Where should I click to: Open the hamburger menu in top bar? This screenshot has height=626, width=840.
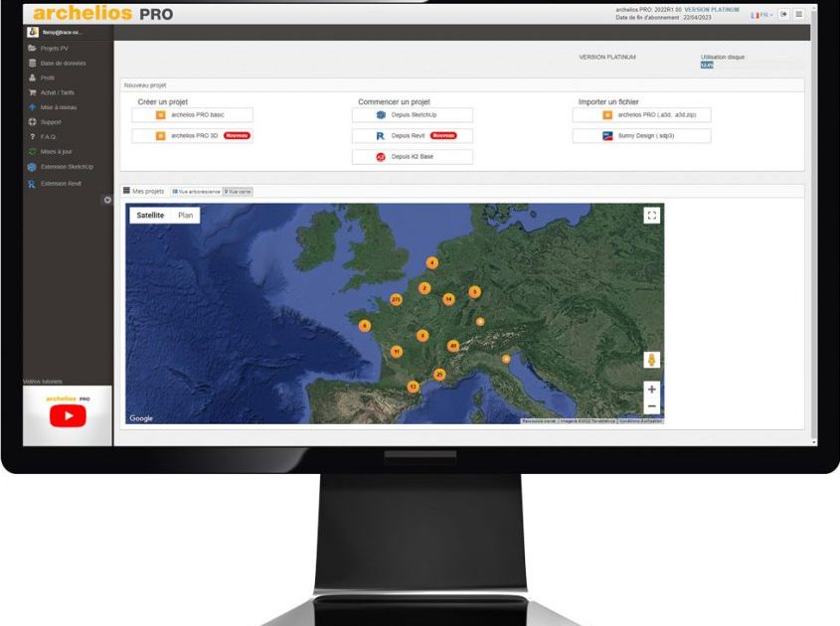click(x=799, y=15)
